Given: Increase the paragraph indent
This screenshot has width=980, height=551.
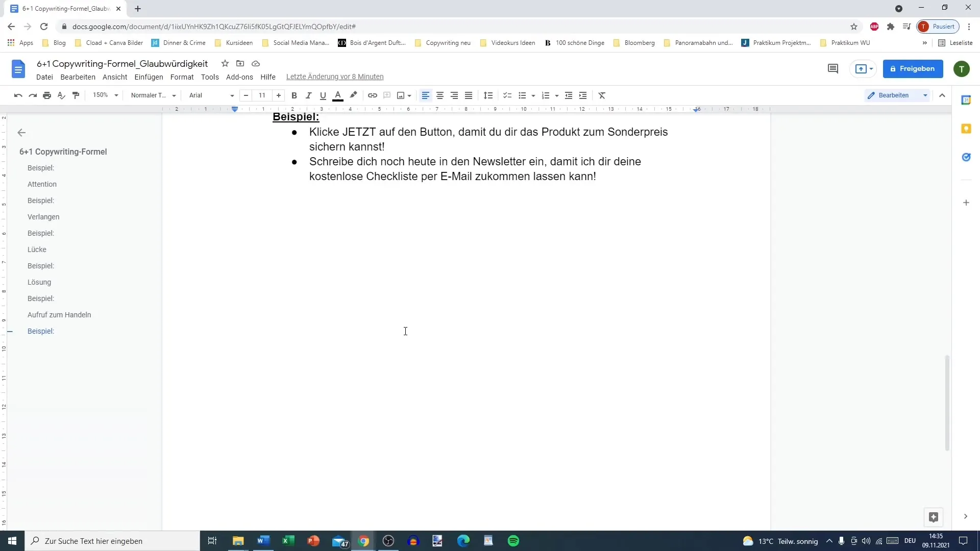Looking at the screenshot, I should pos(583,95).
